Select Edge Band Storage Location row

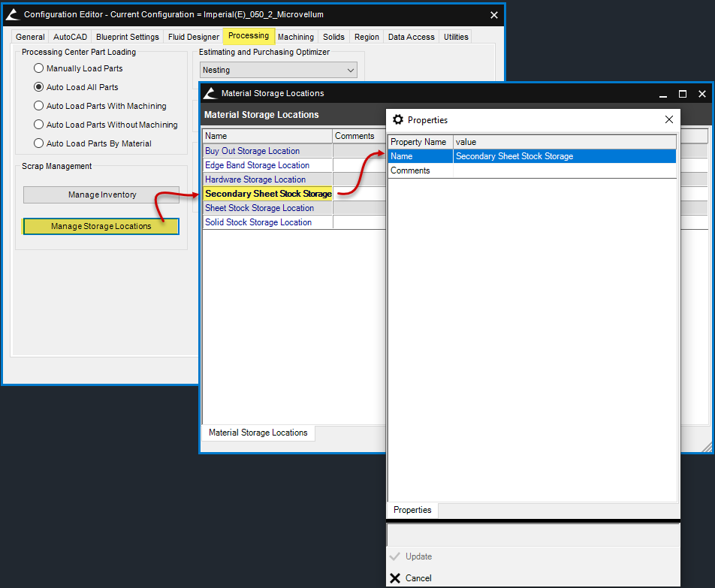pyautogui.click(x=258, y=165)
